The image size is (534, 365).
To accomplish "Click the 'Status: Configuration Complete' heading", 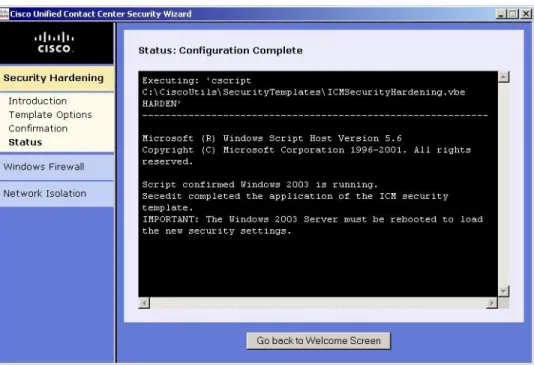I will 220,50.
